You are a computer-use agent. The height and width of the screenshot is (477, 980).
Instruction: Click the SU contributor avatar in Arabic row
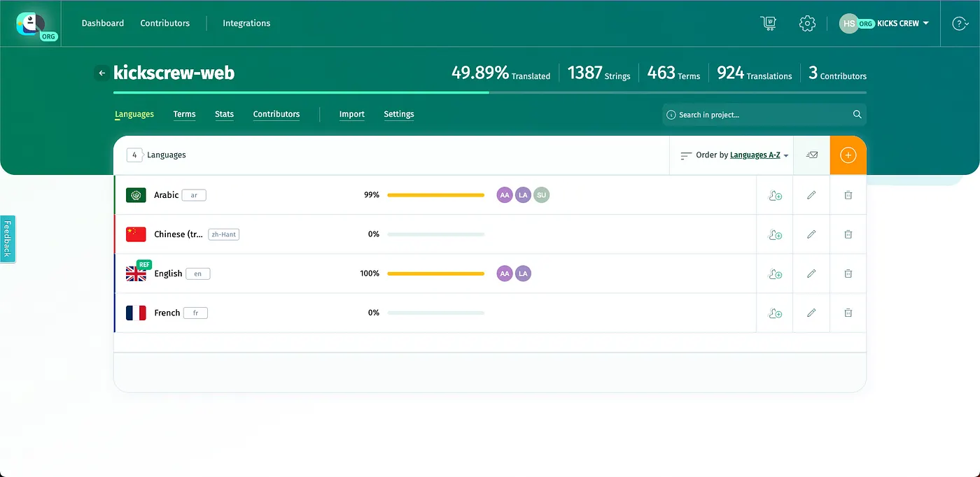[541, 195]
